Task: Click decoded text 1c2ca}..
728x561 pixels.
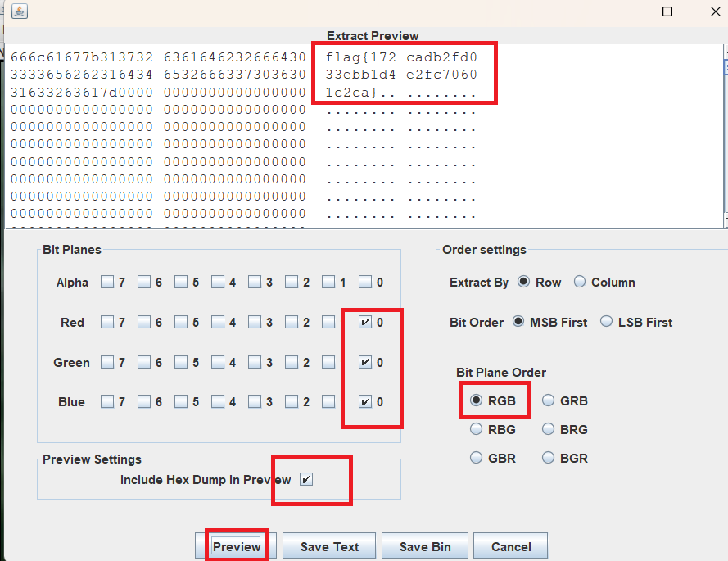Action: (x=351, y=92)
